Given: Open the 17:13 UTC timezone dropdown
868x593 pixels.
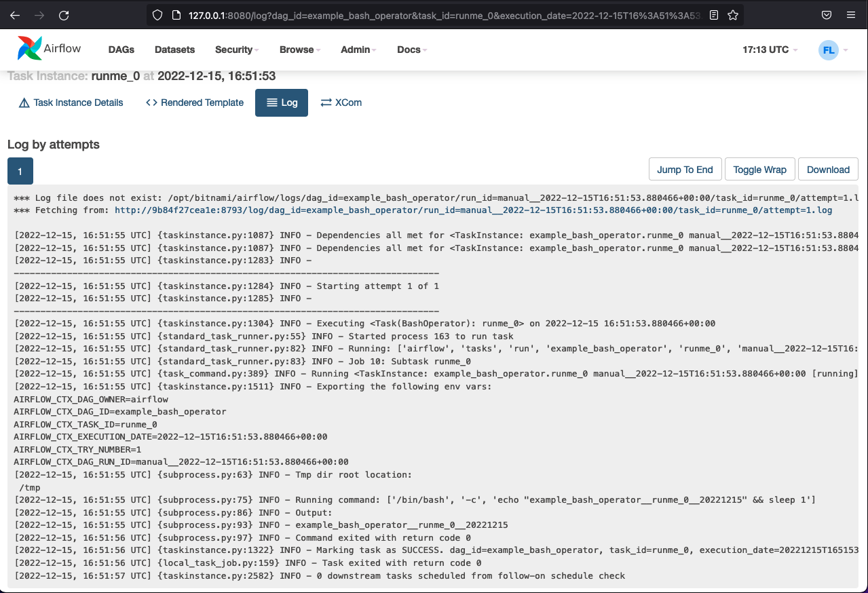Looking at the screenshot, I should pyautogui.click(x=769, y=50).
